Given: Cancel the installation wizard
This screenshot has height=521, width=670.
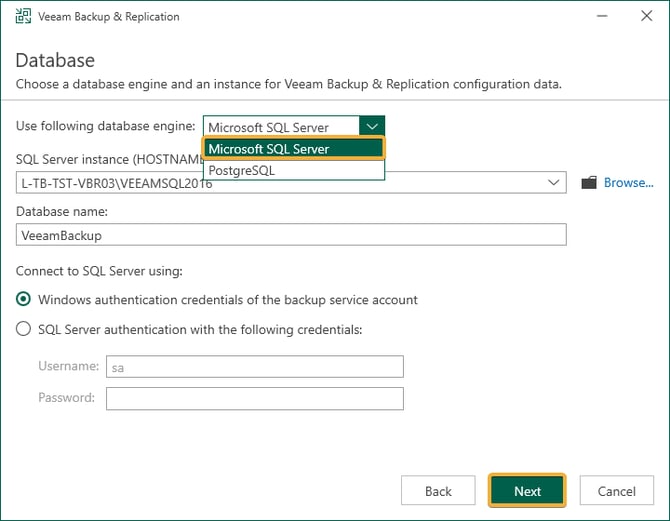Looking at the screenshot, I should (617, 491).
